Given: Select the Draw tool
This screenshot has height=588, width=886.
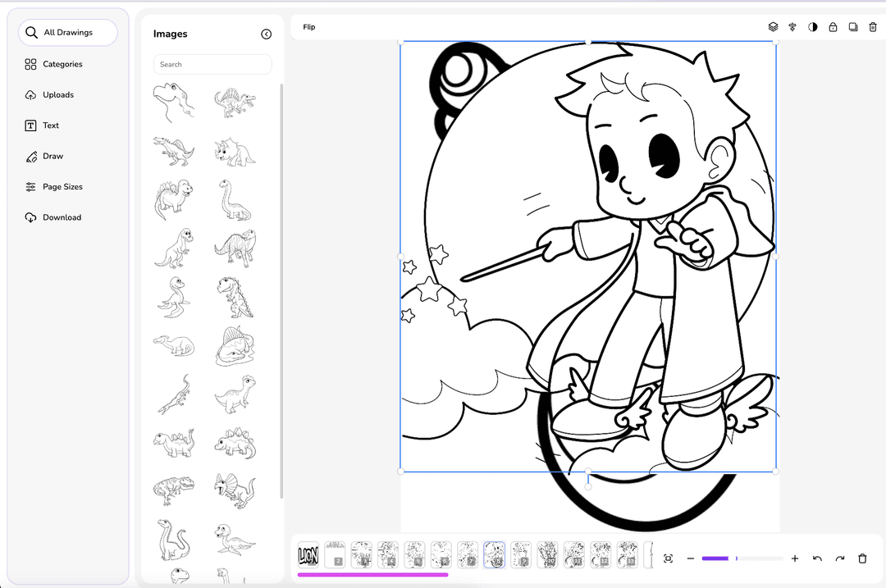Looking at the screenshot, I should (x=53, y=156).
